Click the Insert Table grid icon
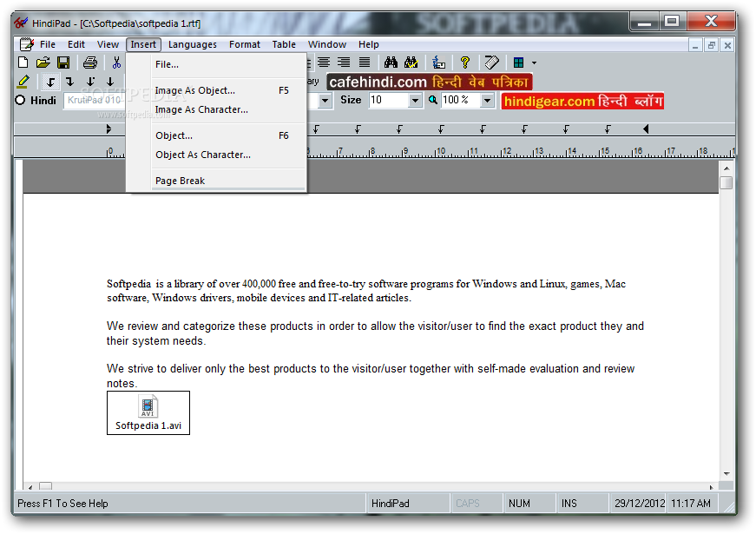The image size is (756, 534). [519, 63]
